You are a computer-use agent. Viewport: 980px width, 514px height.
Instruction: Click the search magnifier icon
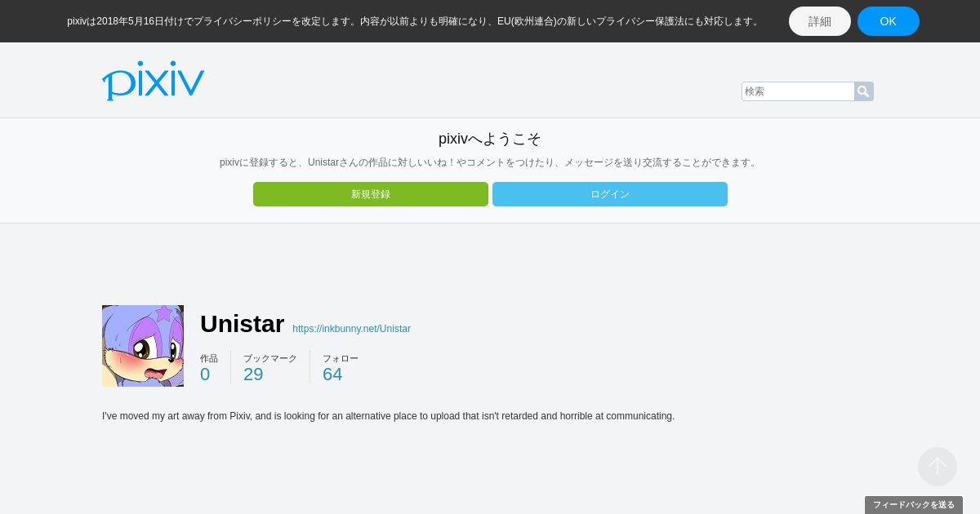[863, 91]
